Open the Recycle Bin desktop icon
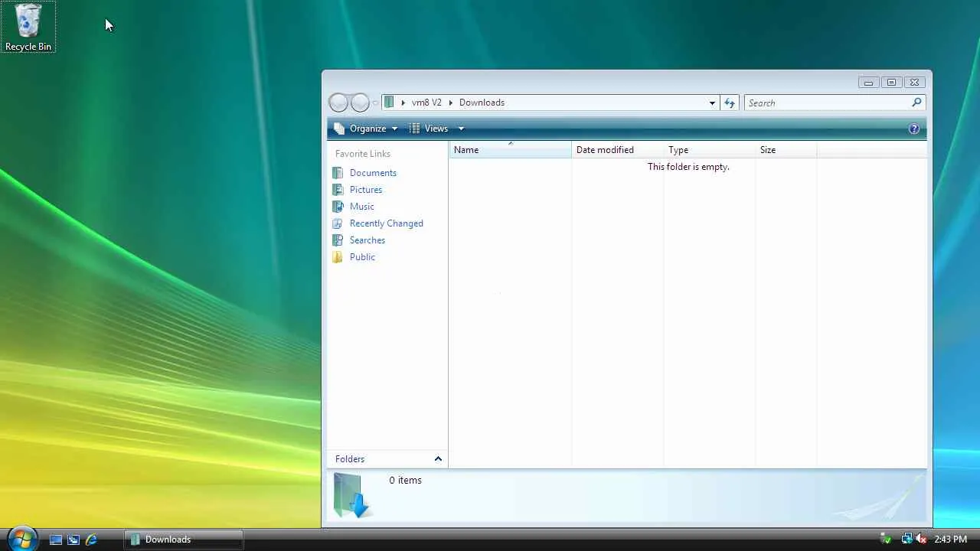The width and height of the screenshot is (980, 551). pyautogui.click(x=28, y=28)
